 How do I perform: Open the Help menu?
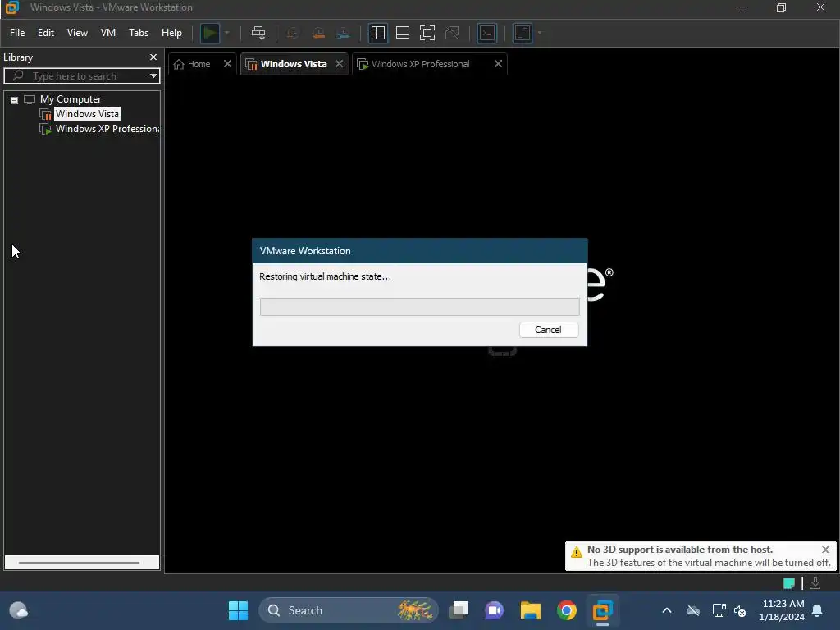(171, 33)
